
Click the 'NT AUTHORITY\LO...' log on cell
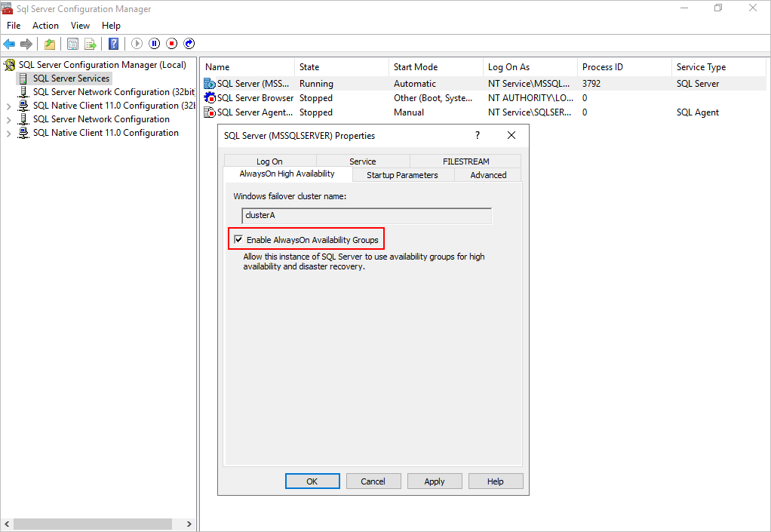[530, 98]
